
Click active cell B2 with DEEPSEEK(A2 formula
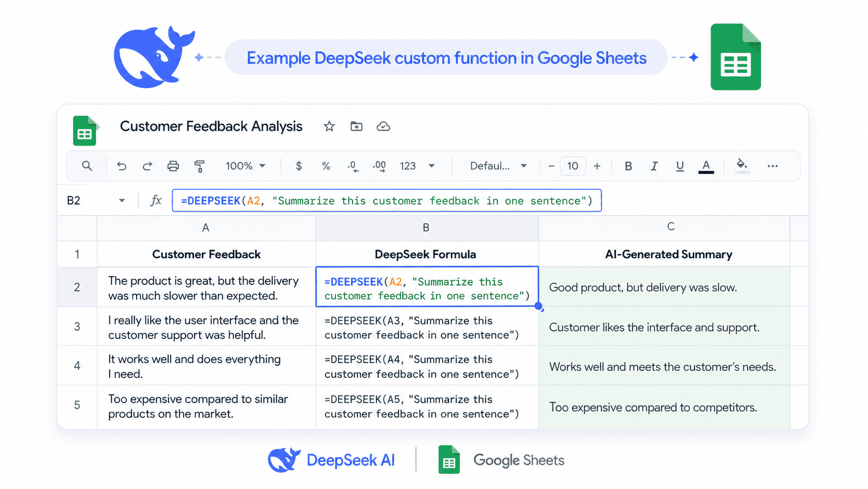click(x=427, y=287)
